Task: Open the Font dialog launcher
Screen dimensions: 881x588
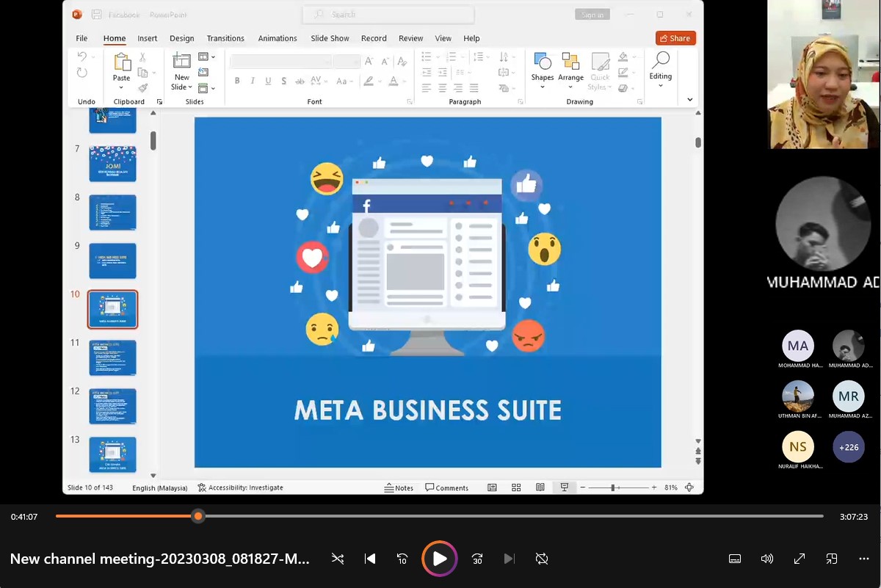Action: tap(410, 102)
